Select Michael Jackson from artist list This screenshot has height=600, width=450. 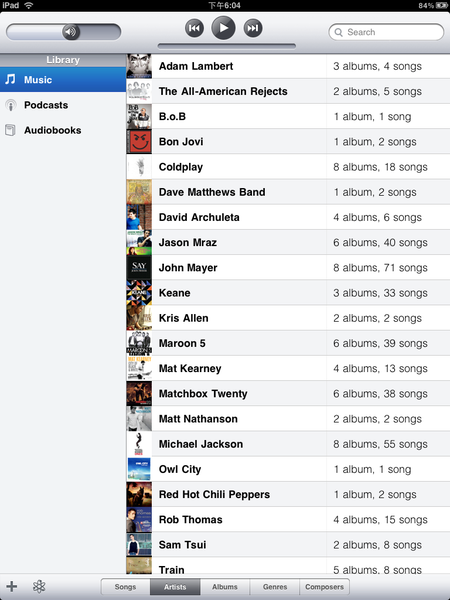pyautogui.click(x=288, y=444)
